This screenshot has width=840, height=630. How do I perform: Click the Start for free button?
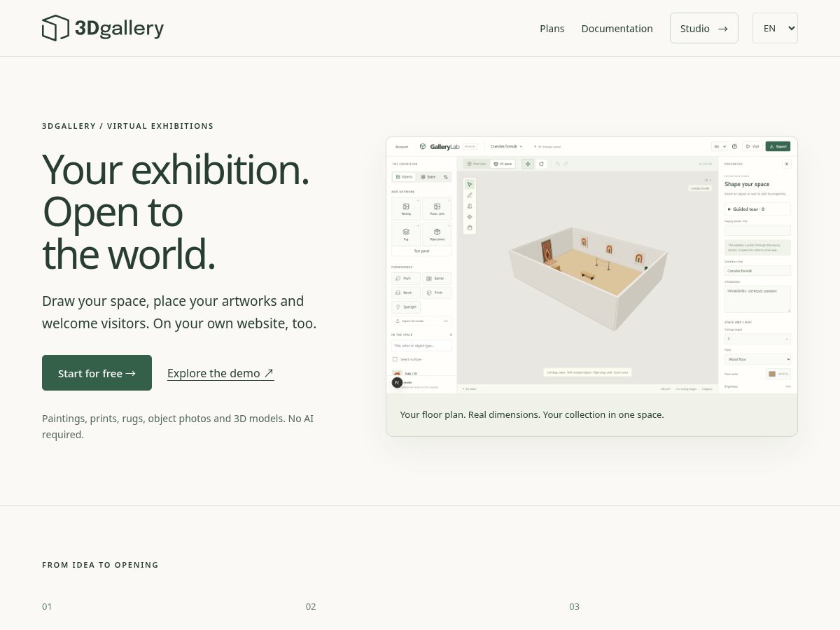pyautogui.click(x=97, y=372)
